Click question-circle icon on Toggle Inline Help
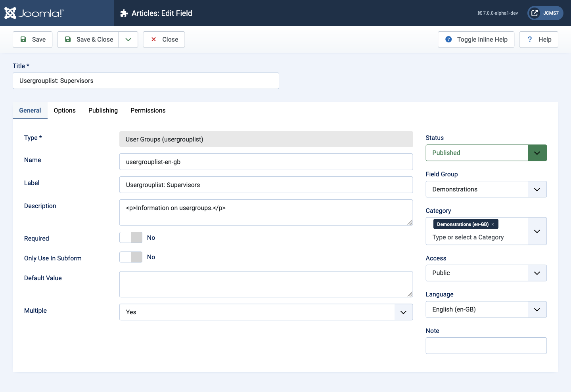Viewport: 571px width, 392px height. tap(448, 39)
